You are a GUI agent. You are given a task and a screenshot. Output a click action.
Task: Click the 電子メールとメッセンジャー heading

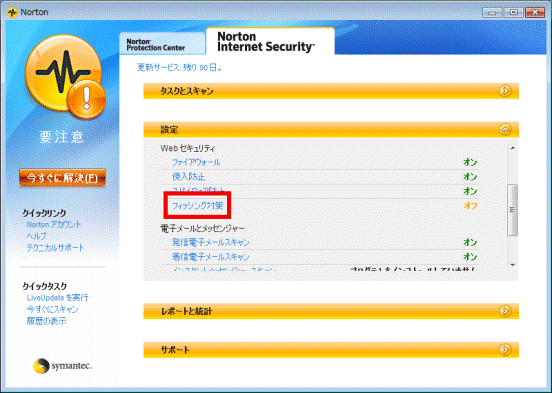coord(202,228)
